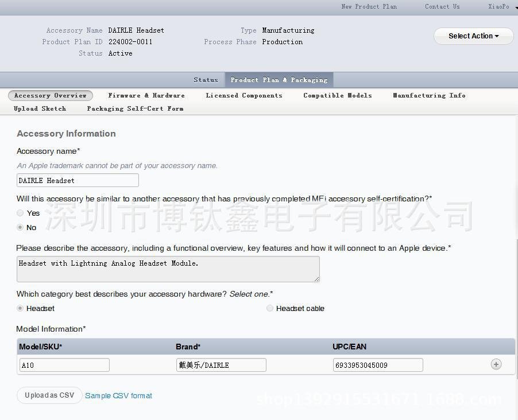
Task: Go to Firmware & Hardware section
Action: click(146, 96)
